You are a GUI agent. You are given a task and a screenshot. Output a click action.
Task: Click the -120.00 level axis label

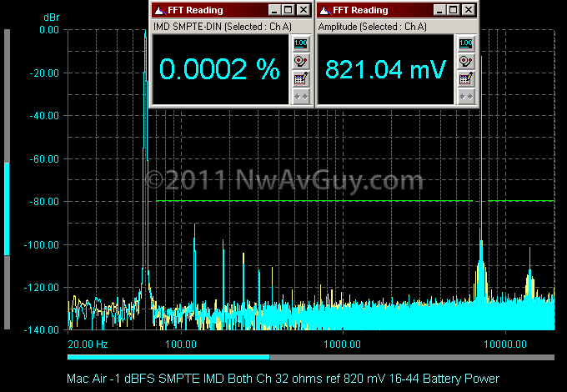click(x=42, y=288)
